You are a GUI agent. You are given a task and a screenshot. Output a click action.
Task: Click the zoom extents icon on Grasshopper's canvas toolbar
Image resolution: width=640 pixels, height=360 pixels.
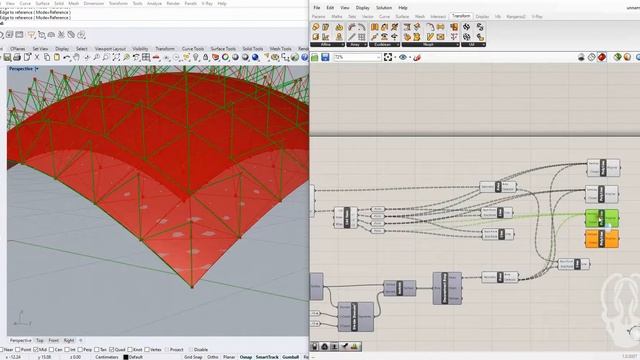tap(388, 57)
